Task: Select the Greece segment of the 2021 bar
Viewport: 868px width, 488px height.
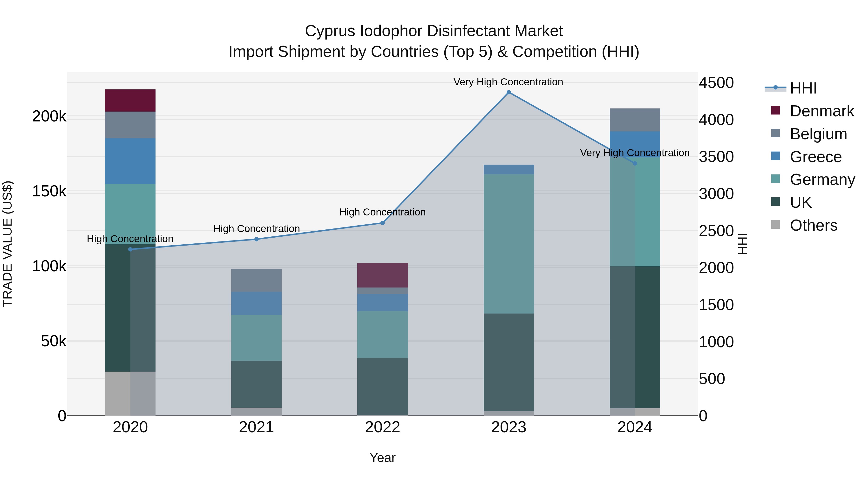Action: (257, 303)
